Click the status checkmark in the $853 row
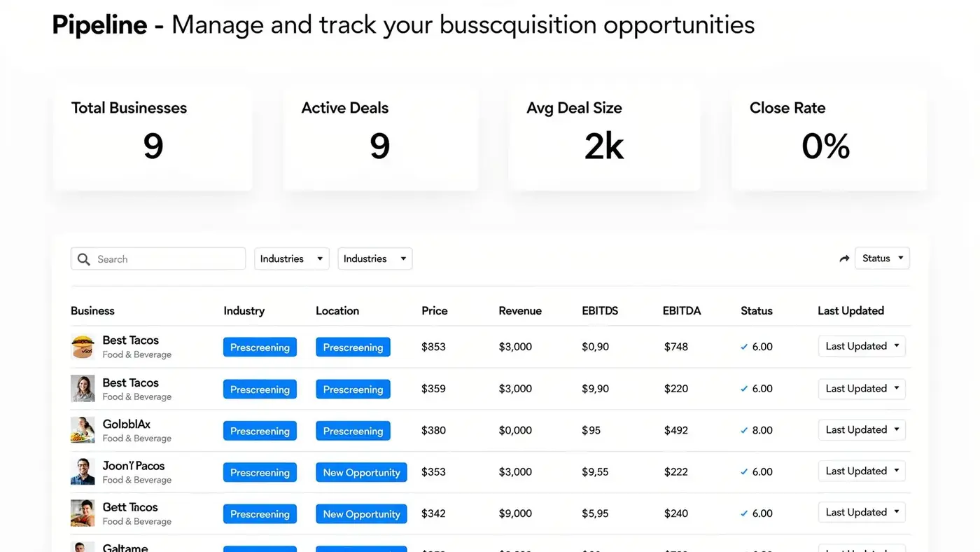Screen dimensions: 980x552 [744, 347]
